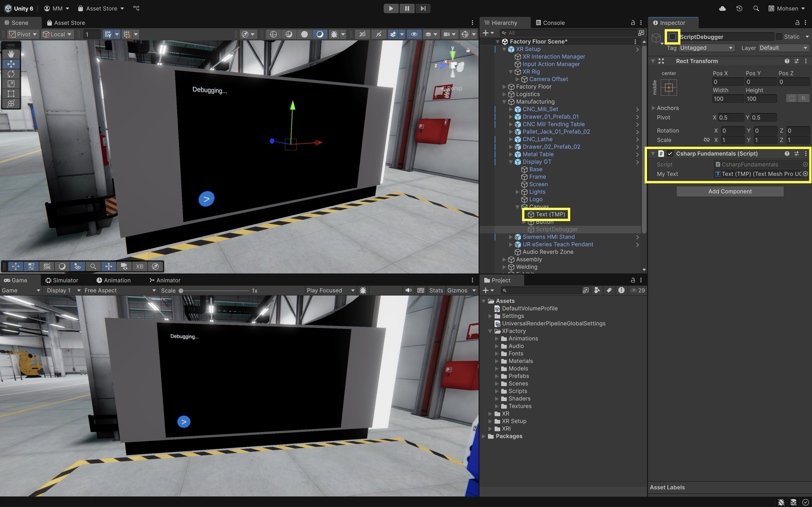Expand the Factory Floor hierarchy item

coord(504,87)
